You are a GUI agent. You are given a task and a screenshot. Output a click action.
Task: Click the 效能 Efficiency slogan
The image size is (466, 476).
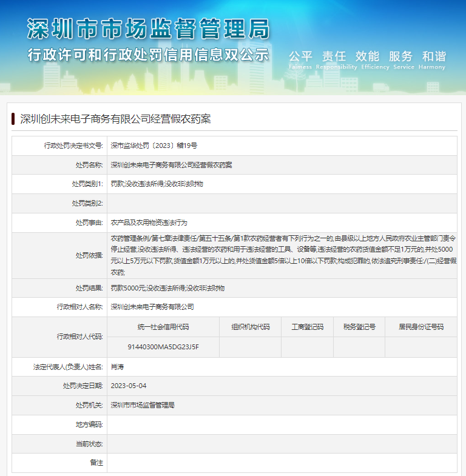pyautogui.click(x=375, y=60)
